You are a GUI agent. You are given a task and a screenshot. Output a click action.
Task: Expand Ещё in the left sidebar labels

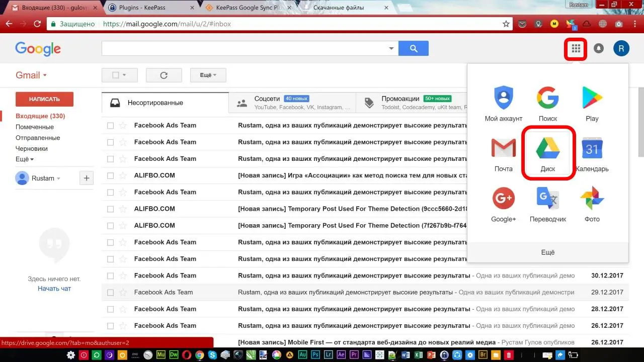(25, 159)
